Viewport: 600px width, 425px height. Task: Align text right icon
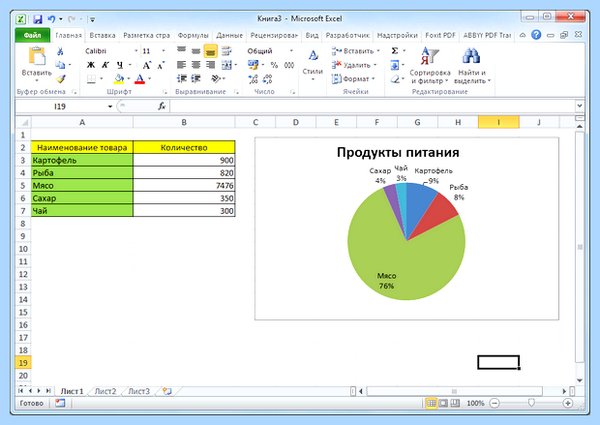pos(210,65)
